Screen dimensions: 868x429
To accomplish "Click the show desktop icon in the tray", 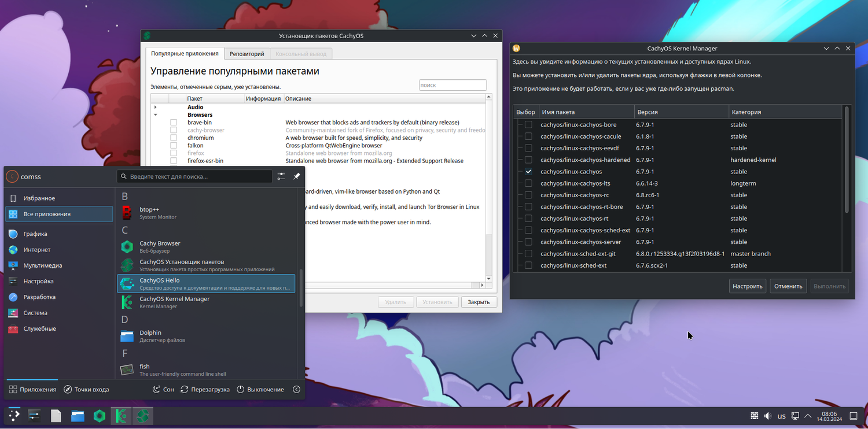I will coord(854,416).
